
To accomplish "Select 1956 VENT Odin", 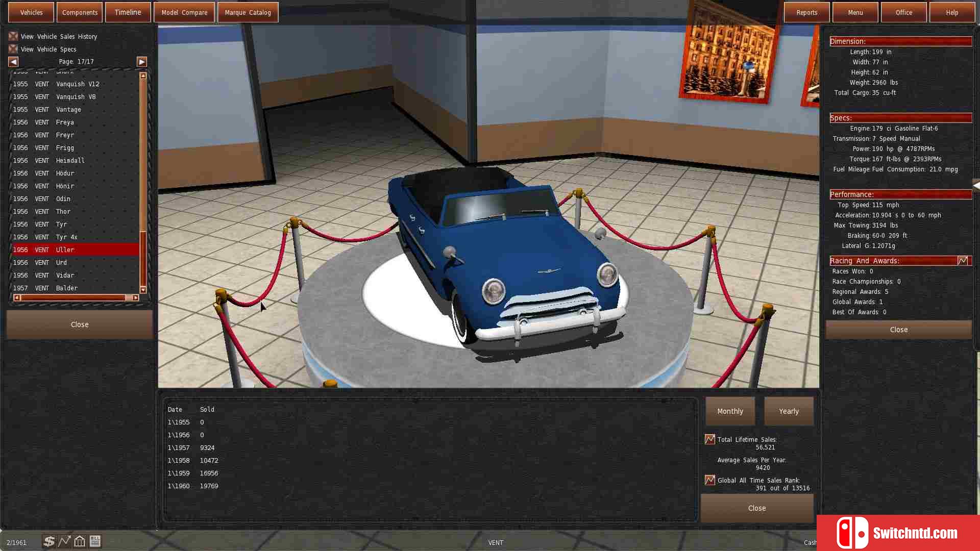I will pyautogui.click(x=75, y=199).
